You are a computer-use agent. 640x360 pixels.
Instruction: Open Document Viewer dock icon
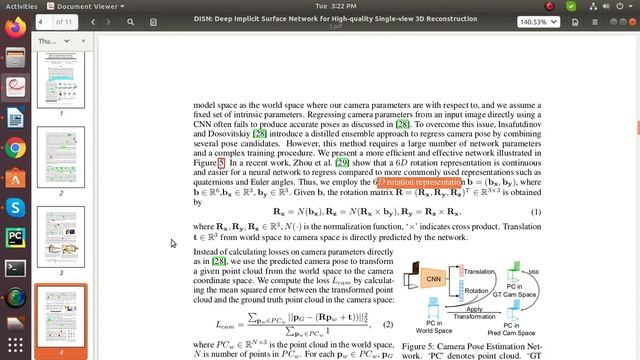pos(16,87)
